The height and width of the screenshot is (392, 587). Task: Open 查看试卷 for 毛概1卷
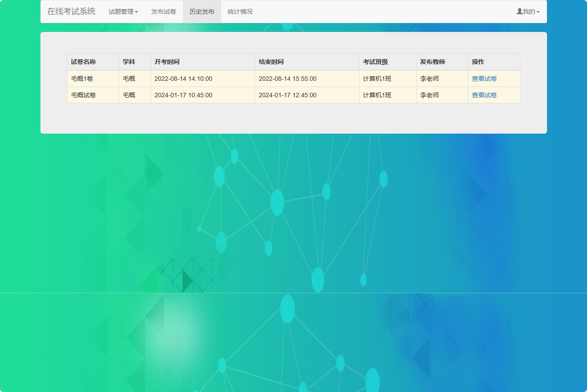(484, 78)
